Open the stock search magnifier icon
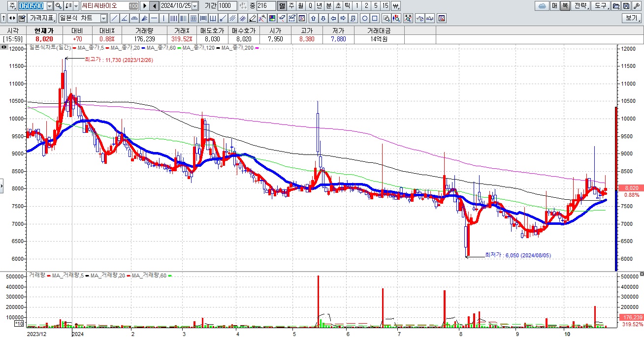This screenshot has height=337, width=644. click(x=58, y=6)
